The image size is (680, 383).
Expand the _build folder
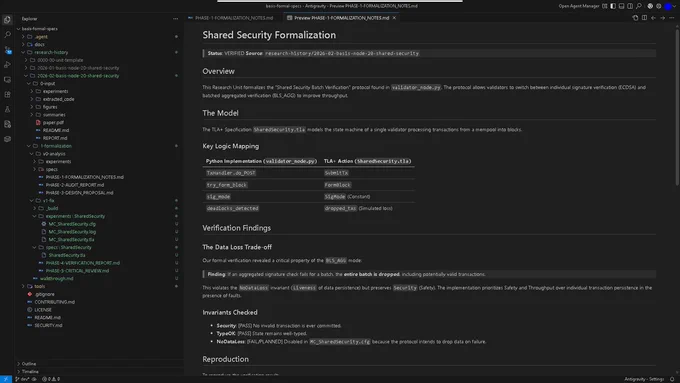click(52, 208)
